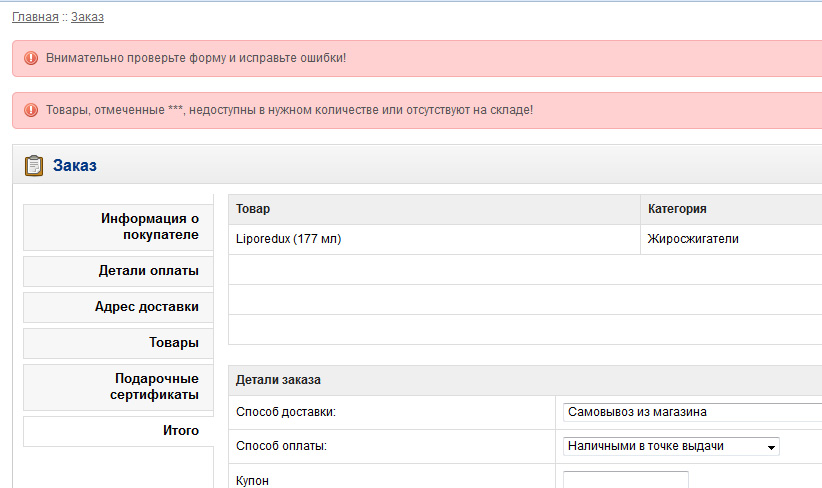The height and width of the screenshot is (488, 822).
Task: Go to the Главная breadcrumb link
Action: tap(35, 17)
